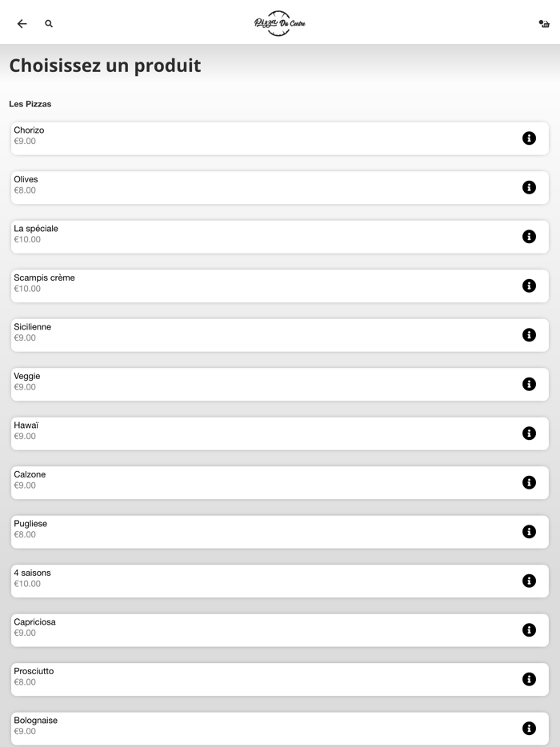View La spéciale info icon

pos(529,237)
